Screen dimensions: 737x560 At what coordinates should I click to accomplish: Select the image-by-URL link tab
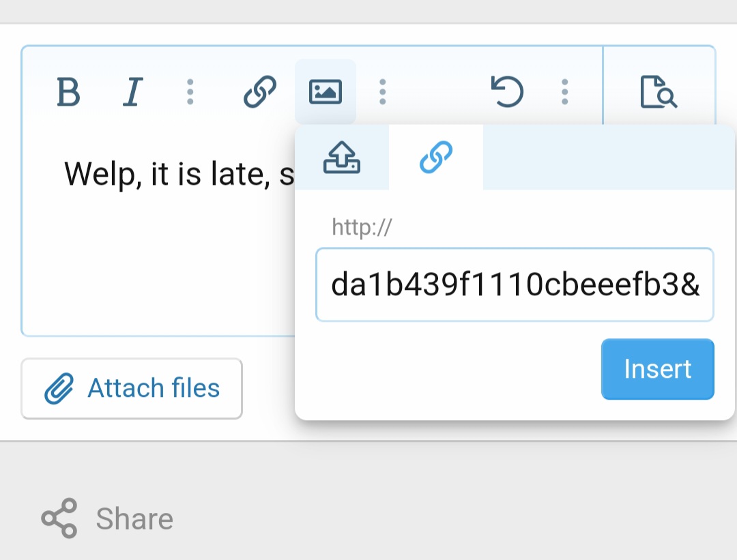coord(436,158)
